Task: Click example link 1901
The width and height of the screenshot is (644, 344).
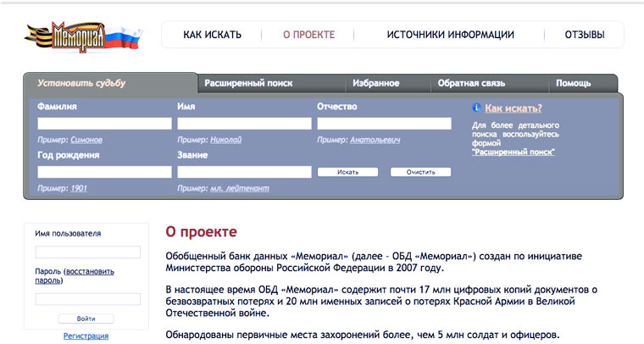Action: click(79, 188)
